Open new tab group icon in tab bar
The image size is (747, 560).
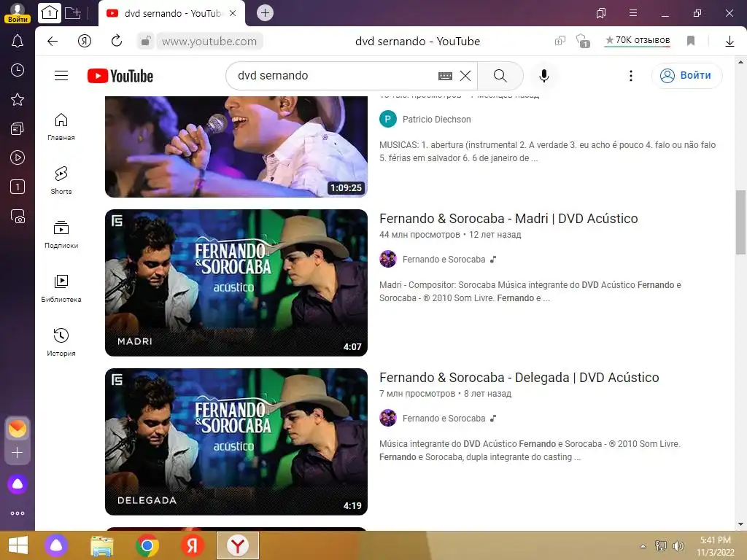(72, 13)
